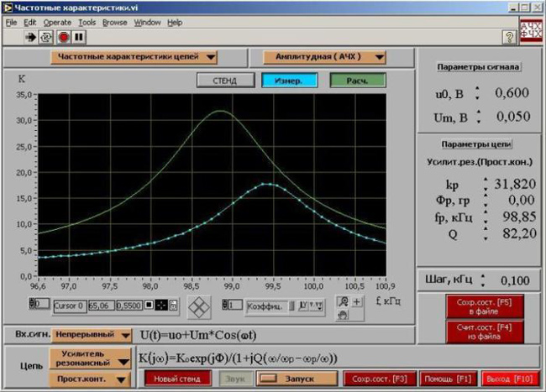Image resolution: width=546 pixels, height=392 pixels.
Task: Open the Прост.конт. dropdown
Action: pyautogui.click(x=90, y=379)
